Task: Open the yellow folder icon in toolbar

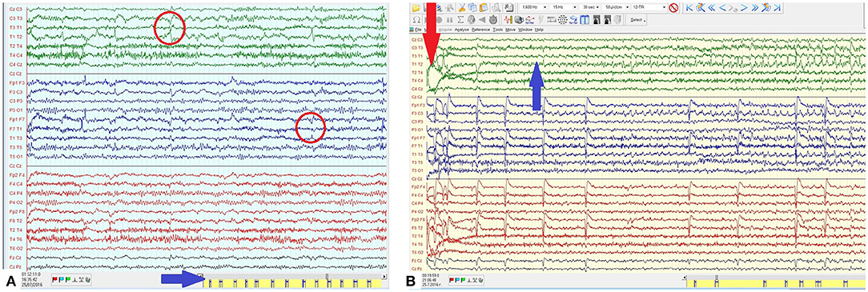Action: pos(416,8)
